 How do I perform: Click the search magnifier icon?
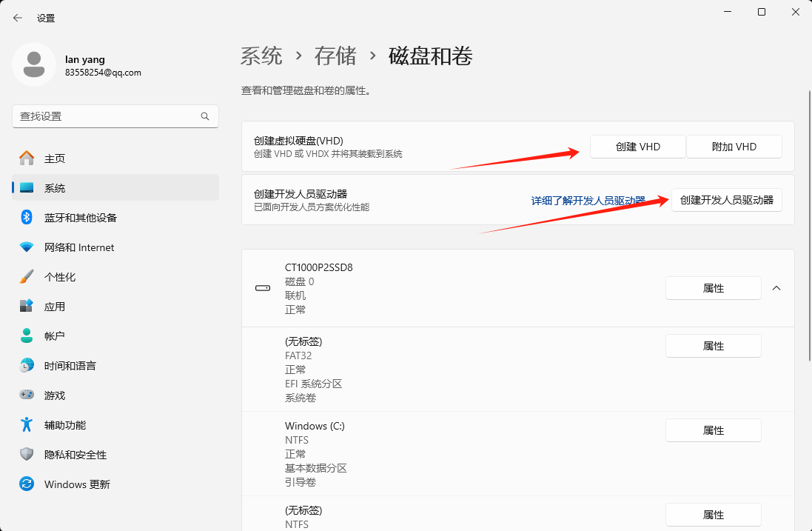point(205,116)
